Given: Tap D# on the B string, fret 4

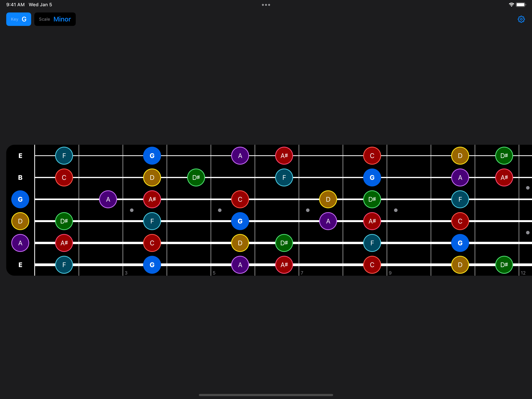Looking at the screenshot, I should pos(196,178).
